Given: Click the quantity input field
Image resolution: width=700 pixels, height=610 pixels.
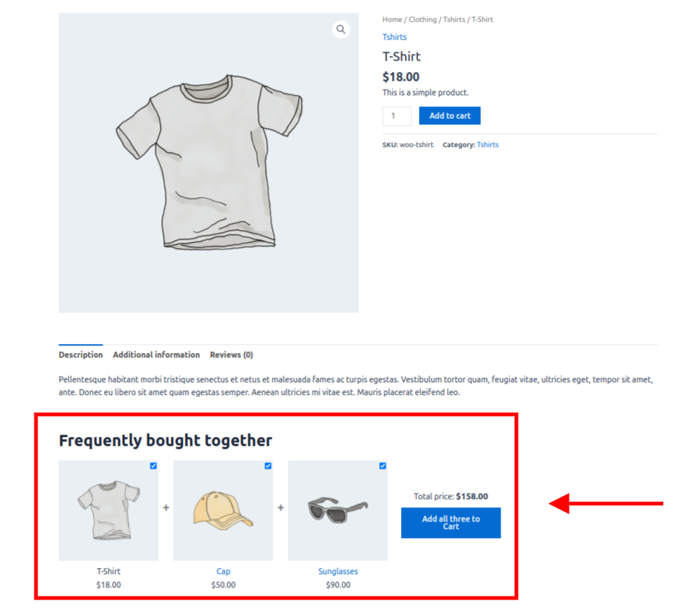Looking at the screenshot, I should 396,116.
